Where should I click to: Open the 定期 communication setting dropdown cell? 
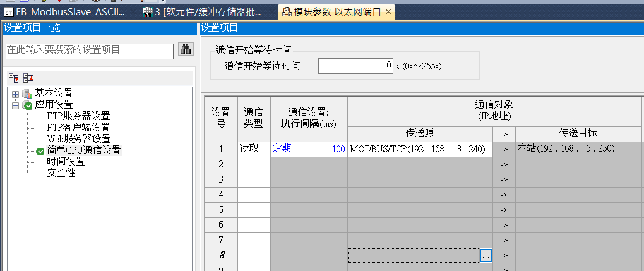point(290,149)
